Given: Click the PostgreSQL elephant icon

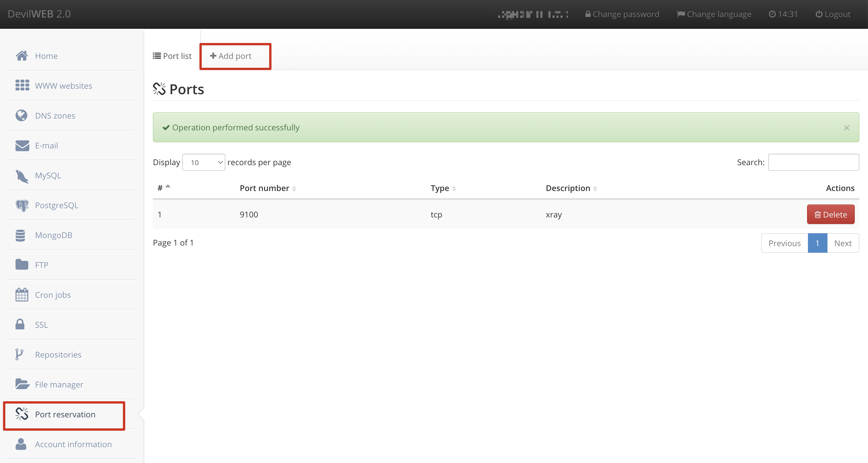Looking at the screenshot, I should pos(22,205).
